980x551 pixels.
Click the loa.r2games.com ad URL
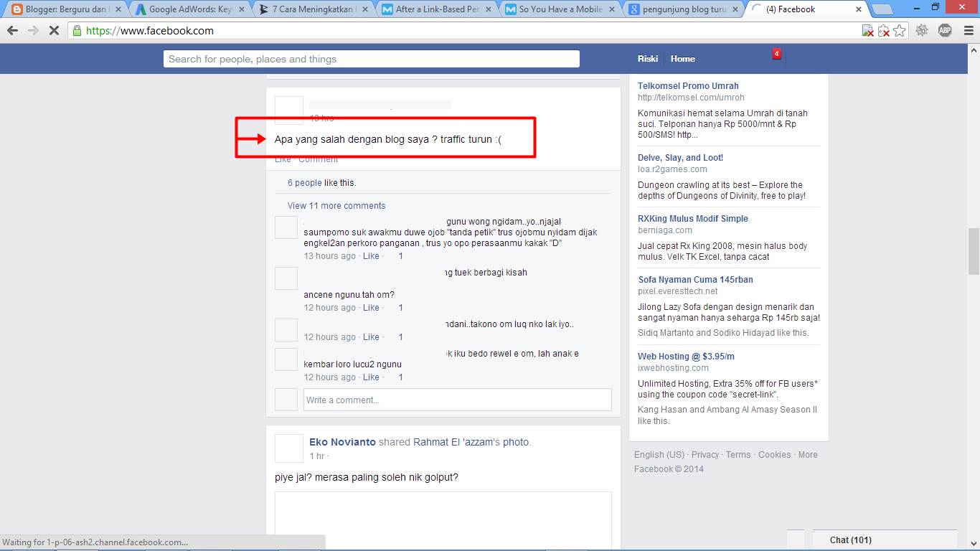coord(672,169)
